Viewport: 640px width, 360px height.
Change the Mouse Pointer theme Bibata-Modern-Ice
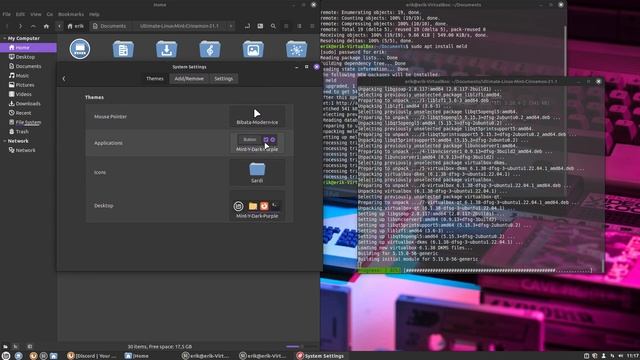(x=257, y=116)
